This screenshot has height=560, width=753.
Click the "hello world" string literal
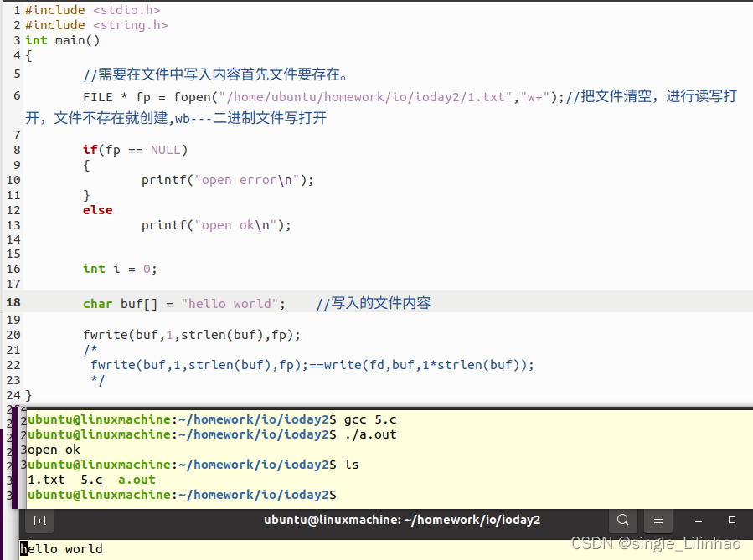click(230, 304)
